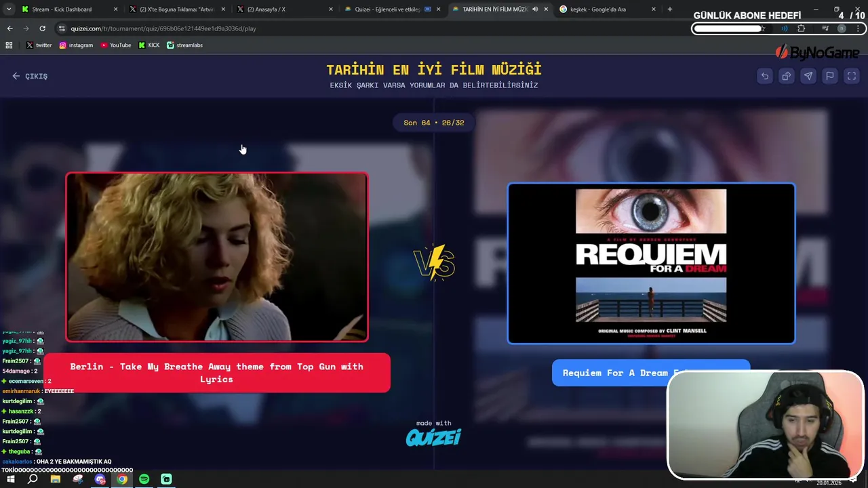
Task: Open a new browser tab
Action: click(x=670, y=9)
